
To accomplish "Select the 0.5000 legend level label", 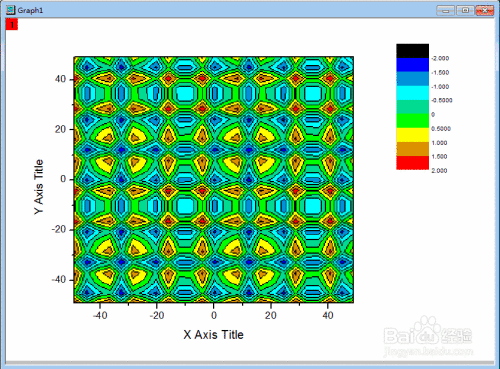I will [441, 129].
